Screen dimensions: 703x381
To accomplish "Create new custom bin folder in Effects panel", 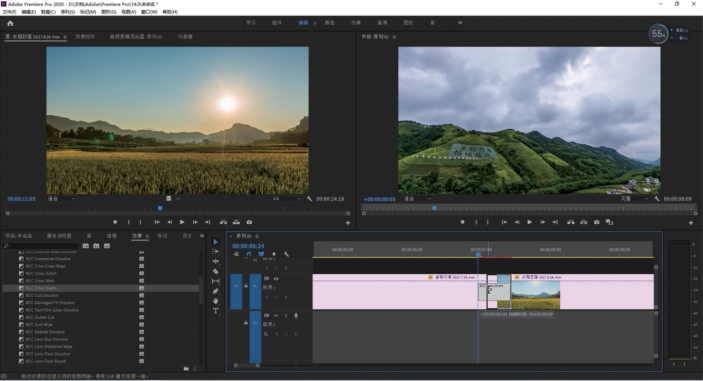I will pyautogui.click(x=186, y=368).
